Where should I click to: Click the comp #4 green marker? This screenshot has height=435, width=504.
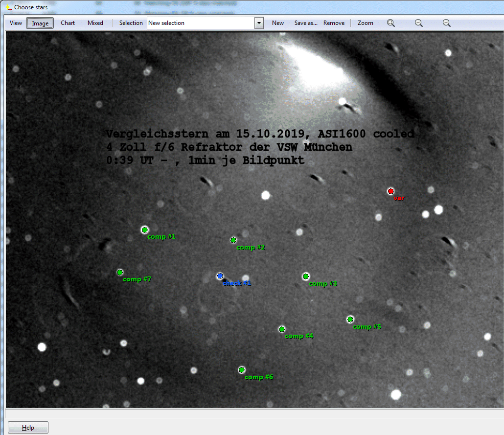[282, 329]
